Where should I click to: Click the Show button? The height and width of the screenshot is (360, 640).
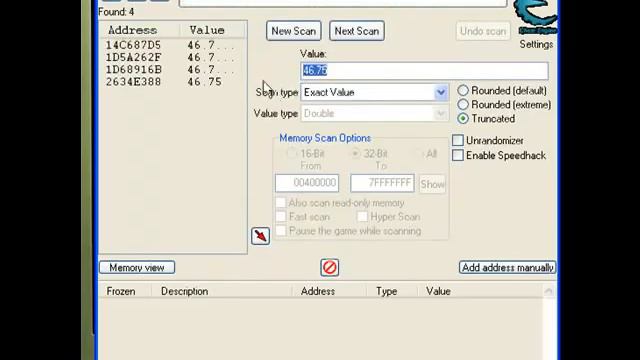pyautogui.click(x=432, y=184)
